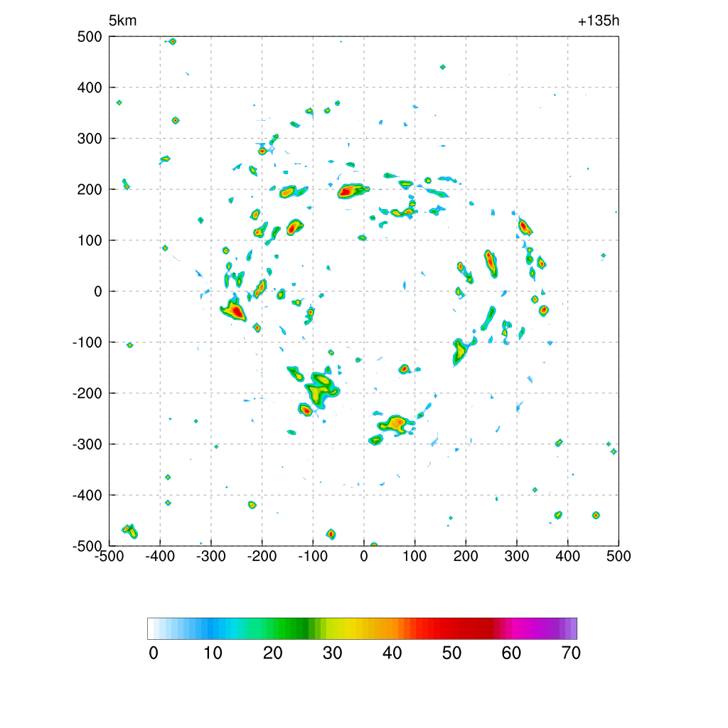Select y-axis tick label "-300"
The image size is (728, 728).
tap(87, 444)
